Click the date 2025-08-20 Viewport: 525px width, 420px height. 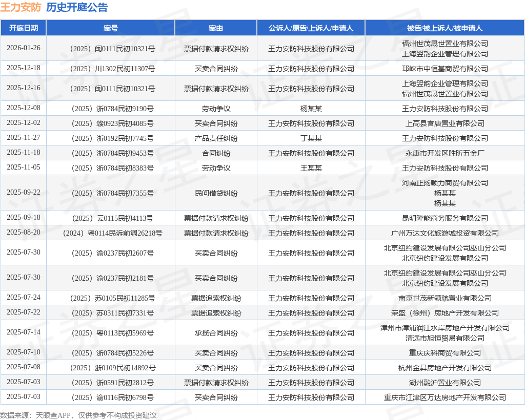tap(24, 232)
